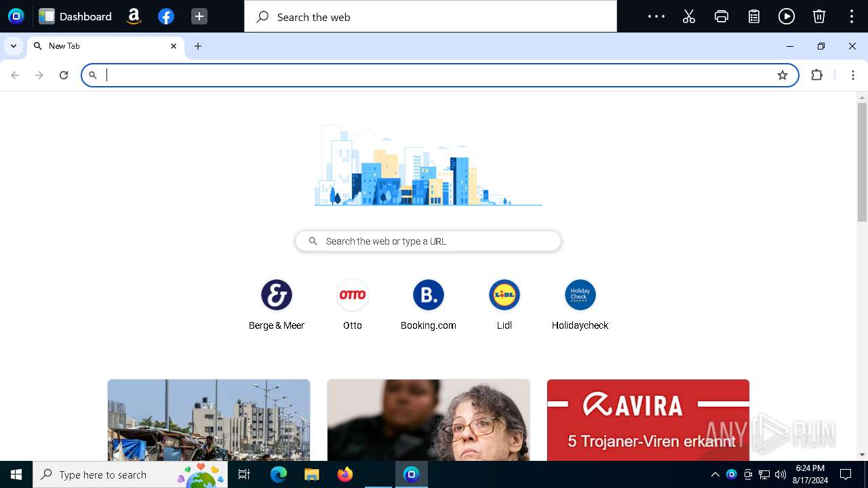868x488 pixels.
Task: Open a new tab with plus button
Action: (198, 46)
